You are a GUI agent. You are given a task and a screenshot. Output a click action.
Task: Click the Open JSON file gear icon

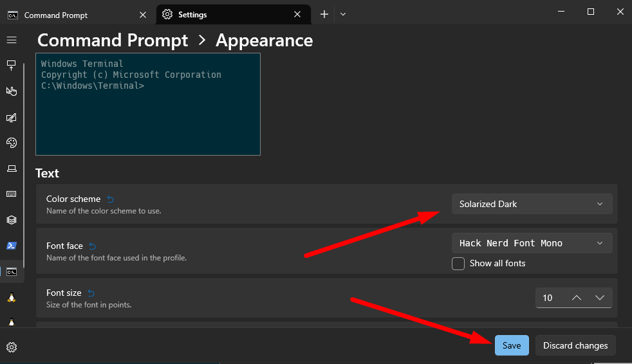click(12, 347)
